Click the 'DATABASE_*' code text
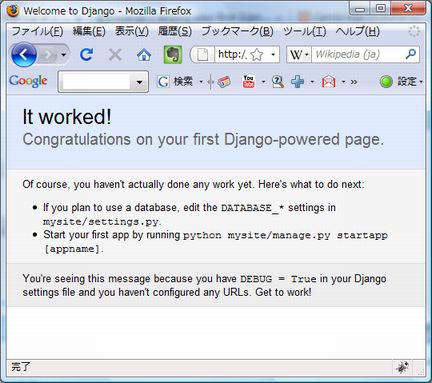 [x=252, y=208]
